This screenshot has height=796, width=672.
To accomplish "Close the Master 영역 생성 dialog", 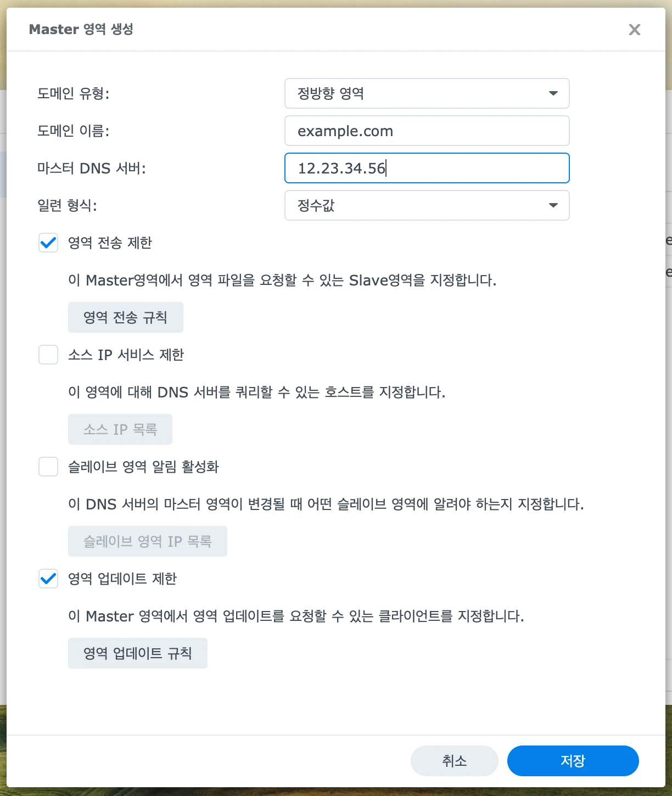I will 634,30.
